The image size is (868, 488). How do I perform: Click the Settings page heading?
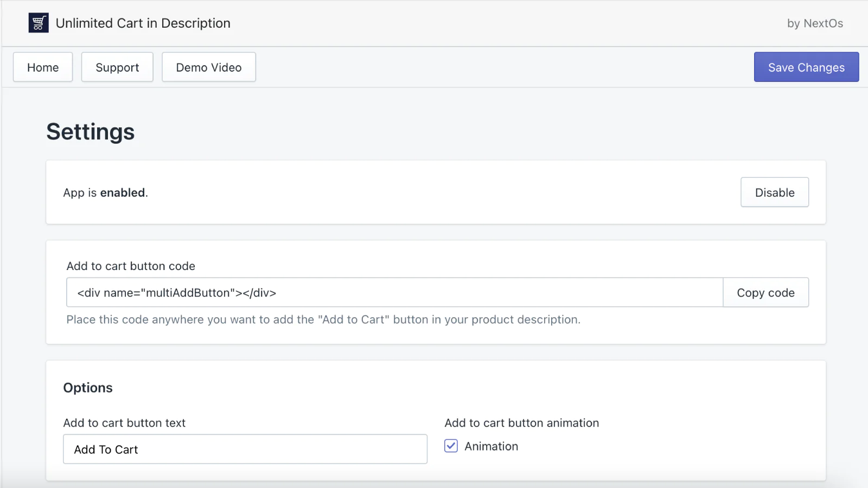91,132
